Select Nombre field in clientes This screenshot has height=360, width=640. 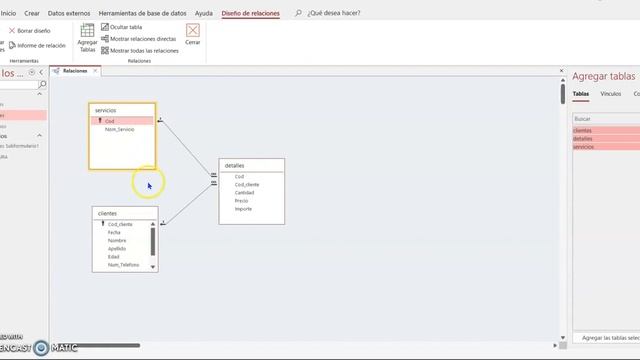[x=117, y=240]
